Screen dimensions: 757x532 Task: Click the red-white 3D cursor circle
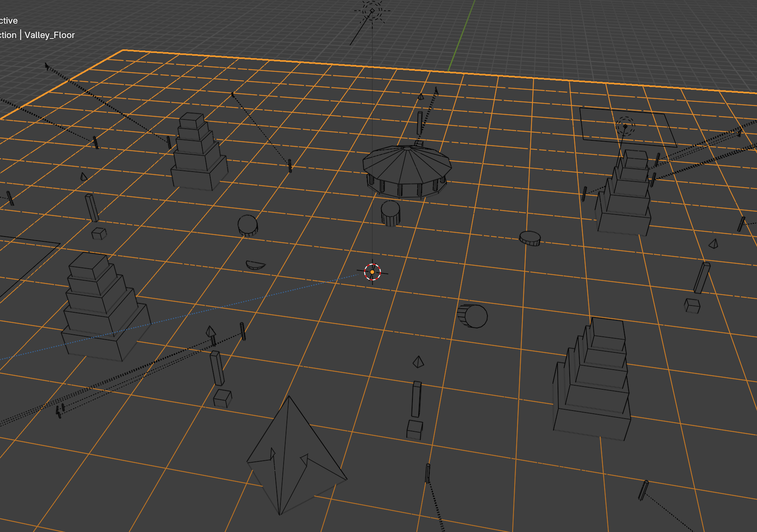point(372,272)
